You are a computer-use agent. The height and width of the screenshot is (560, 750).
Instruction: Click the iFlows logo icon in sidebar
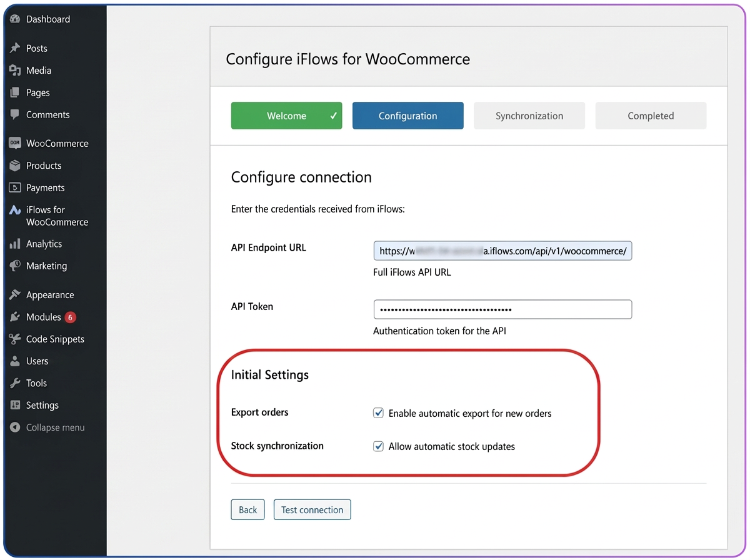[15, 210]
